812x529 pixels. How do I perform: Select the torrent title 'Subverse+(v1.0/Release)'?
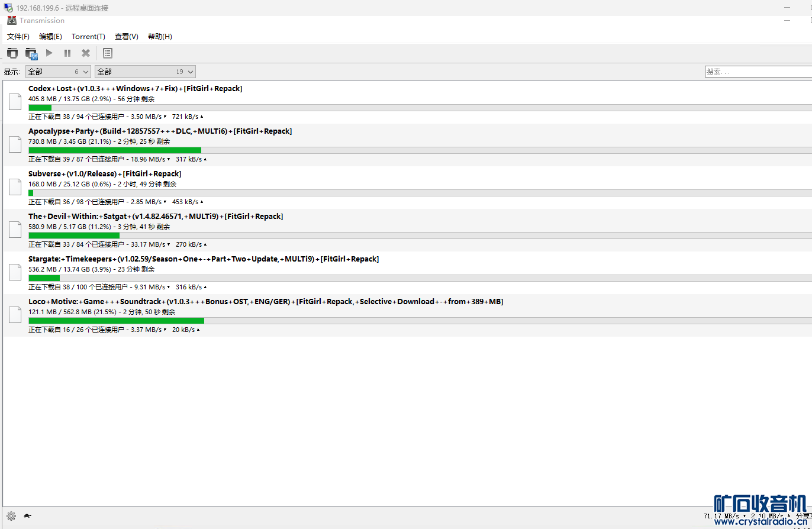(x=73, y=174)
